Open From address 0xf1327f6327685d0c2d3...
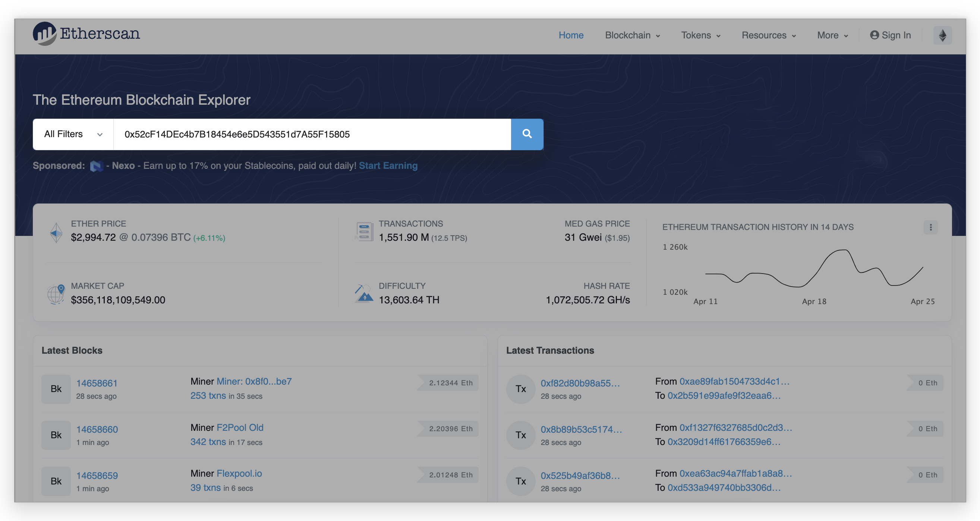This screenshot has width=980, height=521. 736,427
